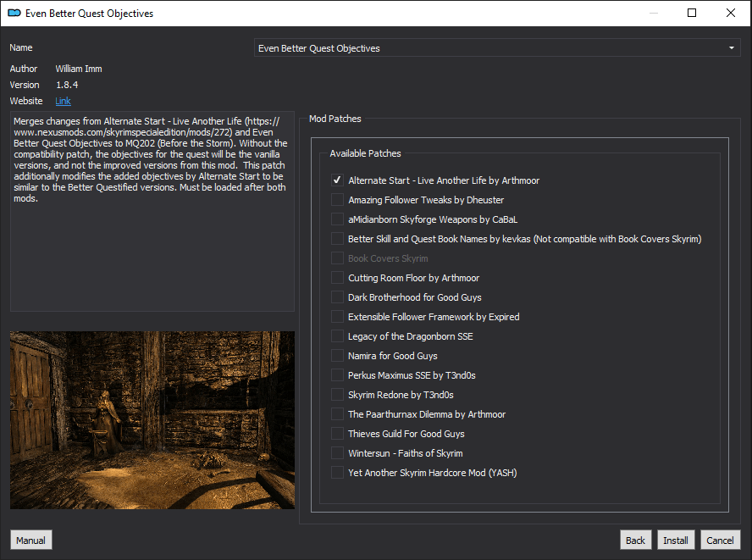Click the version number 1.8.4

[x=67, y=85]
